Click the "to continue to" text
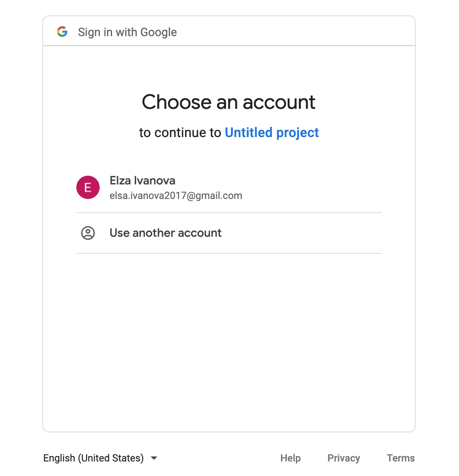Image resolution: width=459 pixels, height=476 pixels. coord(180,132)
